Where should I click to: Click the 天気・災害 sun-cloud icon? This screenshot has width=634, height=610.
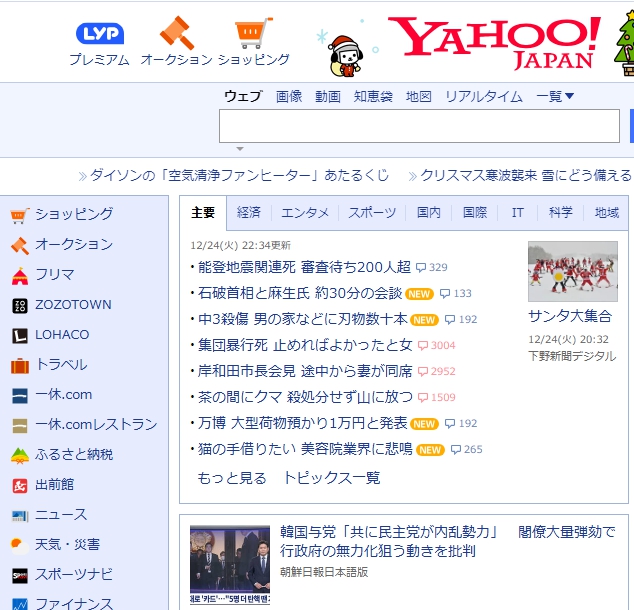20,546
